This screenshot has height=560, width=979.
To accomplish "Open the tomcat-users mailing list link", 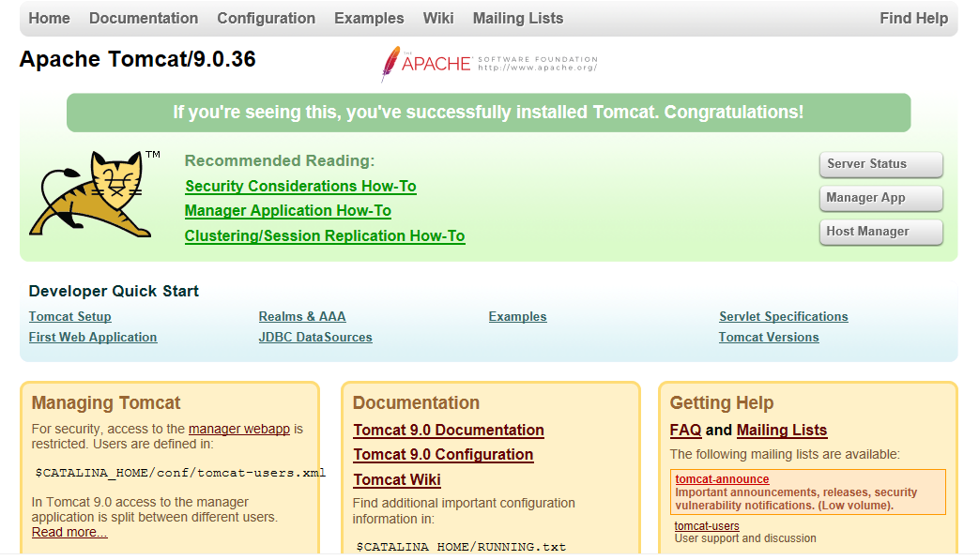I will click(x=707, y=525).
